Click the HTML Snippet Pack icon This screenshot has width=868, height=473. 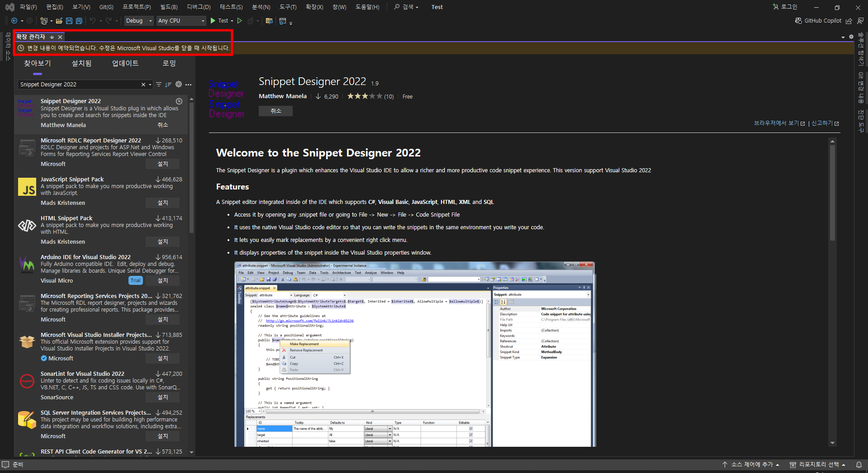tap(27, 226)
